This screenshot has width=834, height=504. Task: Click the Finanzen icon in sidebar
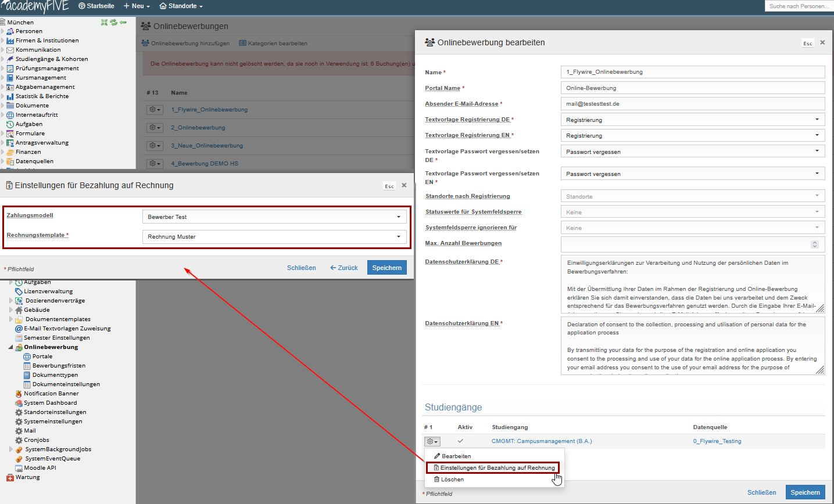[10, 152]
